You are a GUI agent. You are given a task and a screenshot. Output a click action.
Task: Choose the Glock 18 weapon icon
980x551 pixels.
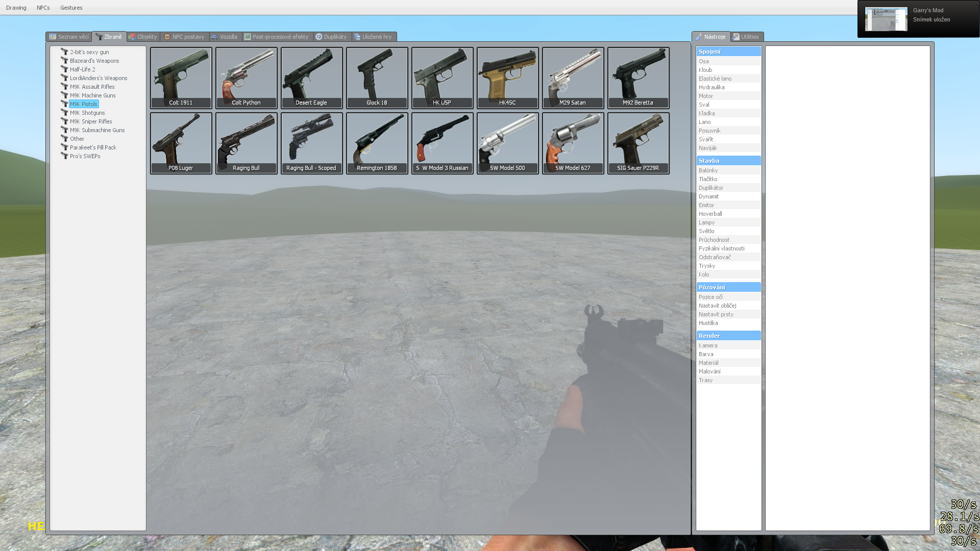pos(377,78)
